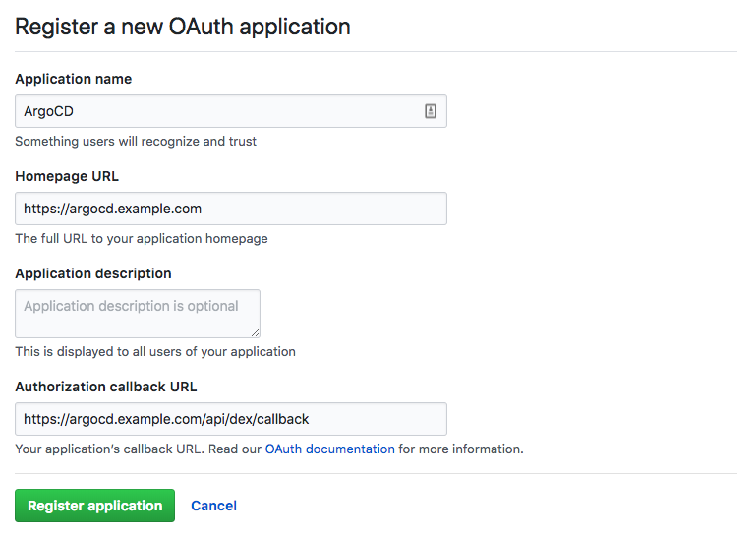Open the OAuth documentation link
The width and height of the screenshot is (756, 539).
(329, 449)
